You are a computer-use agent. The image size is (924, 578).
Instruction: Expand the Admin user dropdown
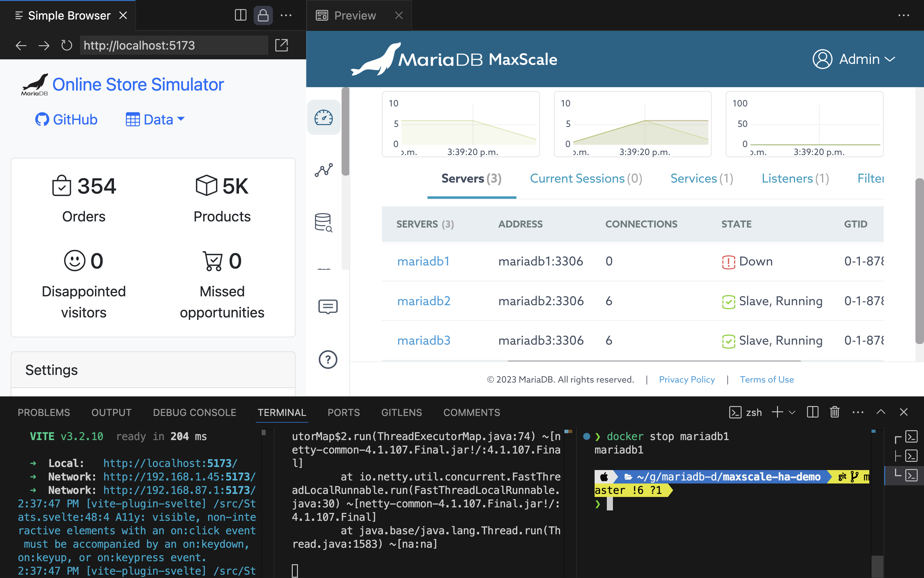[x=890, y=59]
